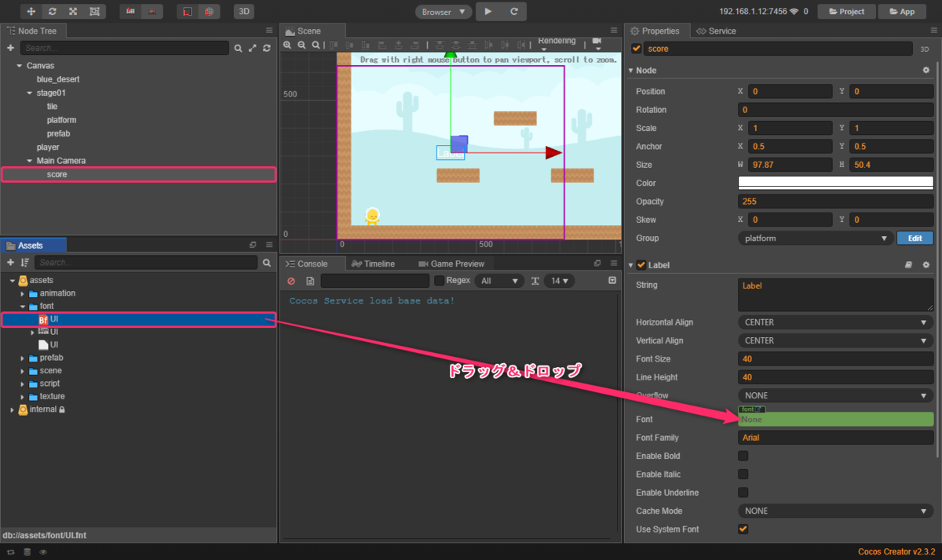Open the Node Tree panel menu icon
This screenshot has height=560, width=942.
tap(269, 31)
